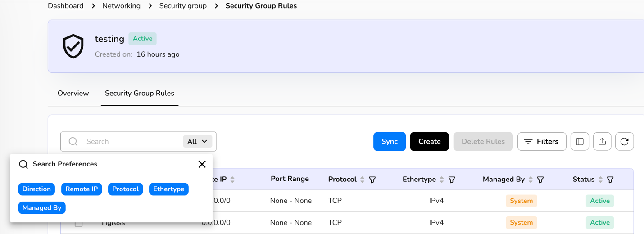This screenshot has width=644, height=234.
Task: Toggle the Remote IP search preference chip
Action: pos(82,189)
